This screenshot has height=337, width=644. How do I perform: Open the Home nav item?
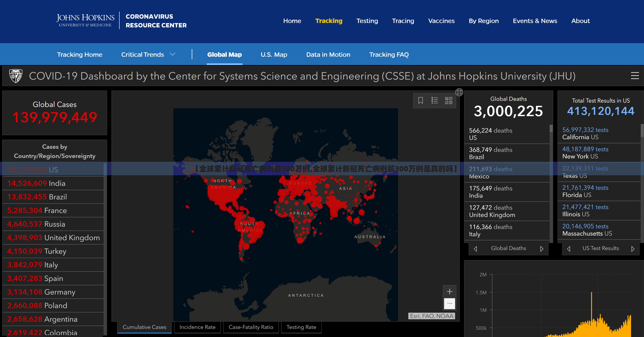292,21
